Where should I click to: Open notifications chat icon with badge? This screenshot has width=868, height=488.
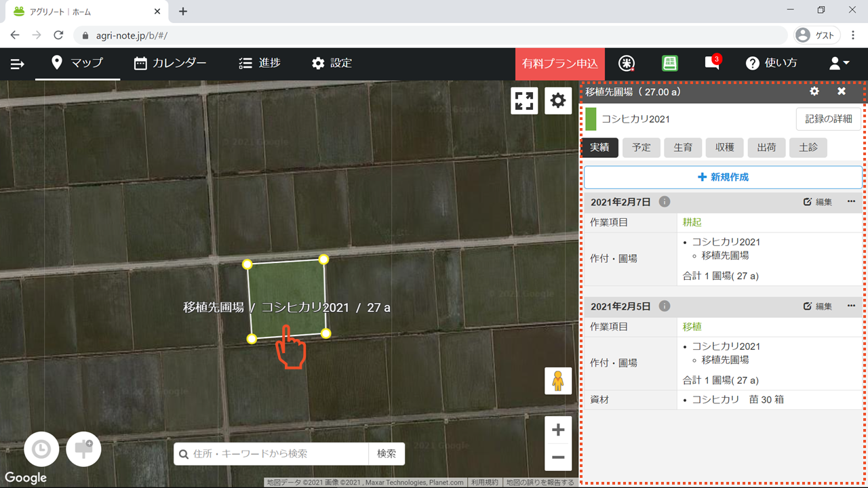coord(712,62)
